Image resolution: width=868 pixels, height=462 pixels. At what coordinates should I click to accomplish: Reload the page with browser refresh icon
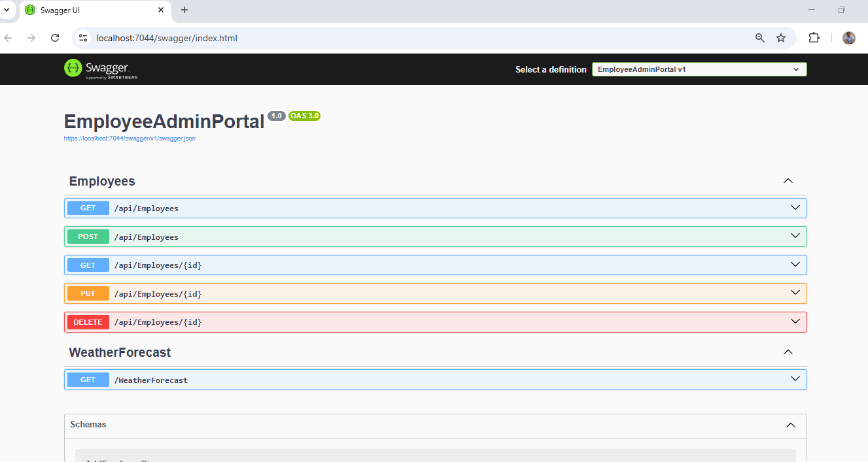tap(55, 38)
